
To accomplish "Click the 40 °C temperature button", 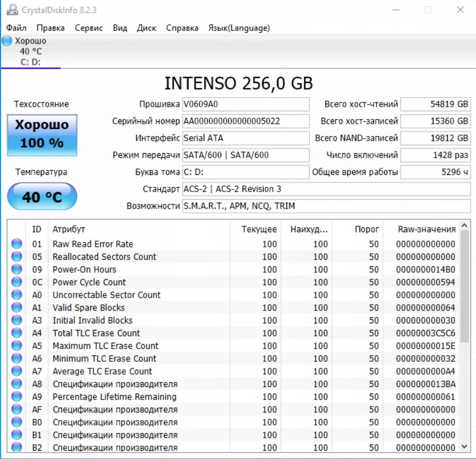I will (42, 197).
